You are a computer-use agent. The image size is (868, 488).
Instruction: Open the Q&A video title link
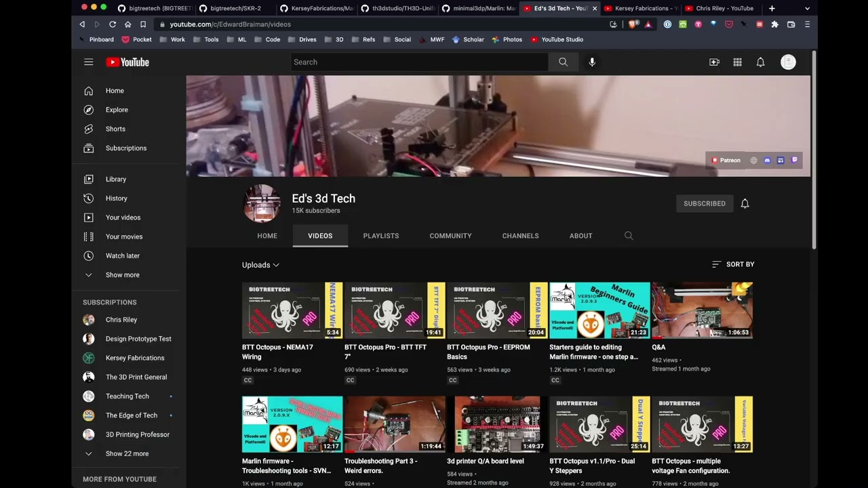(658, 348)
